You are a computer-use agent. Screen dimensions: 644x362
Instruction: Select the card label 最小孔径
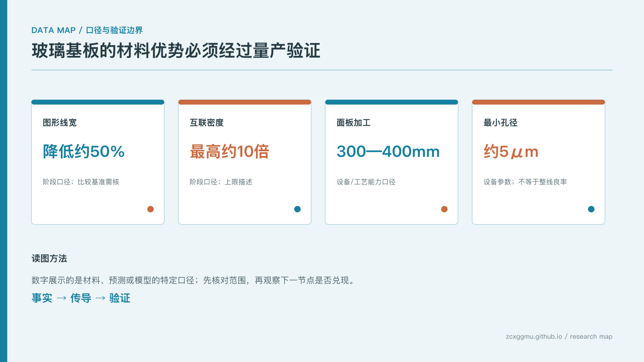point(500,123)
